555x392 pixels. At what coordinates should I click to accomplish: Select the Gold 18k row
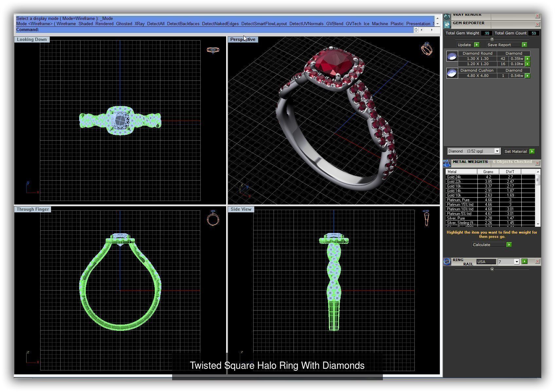[x=490, y=186]
